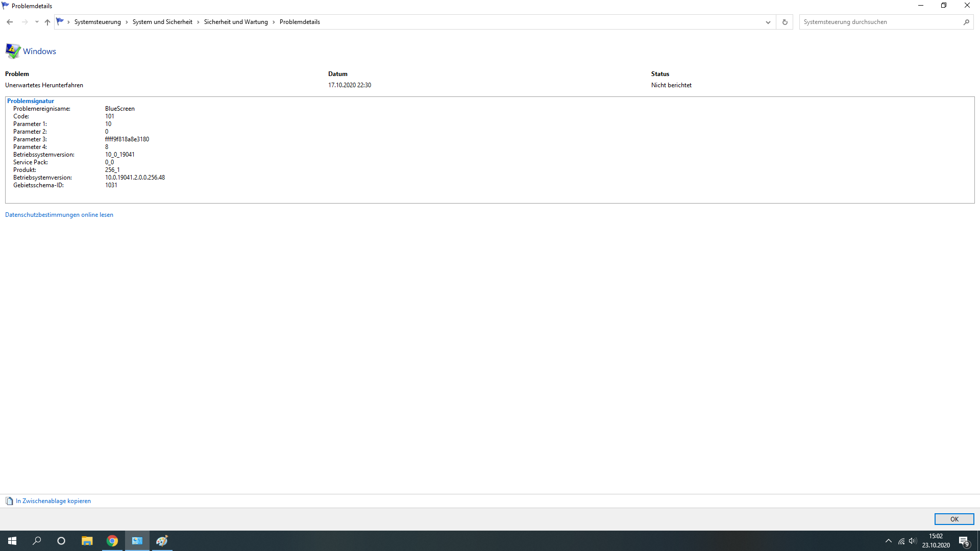980x551 pixels.
Task: Go to Sicherheit und Wartung breadcrumb
Action: [236, 22]
